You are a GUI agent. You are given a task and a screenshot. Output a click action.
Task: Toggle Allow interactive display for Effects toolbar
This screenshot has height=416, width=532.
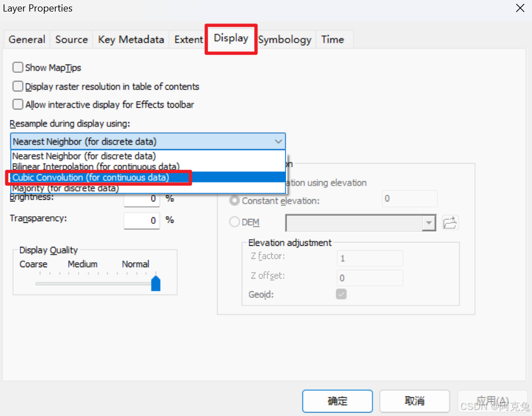tap(17, 104)
